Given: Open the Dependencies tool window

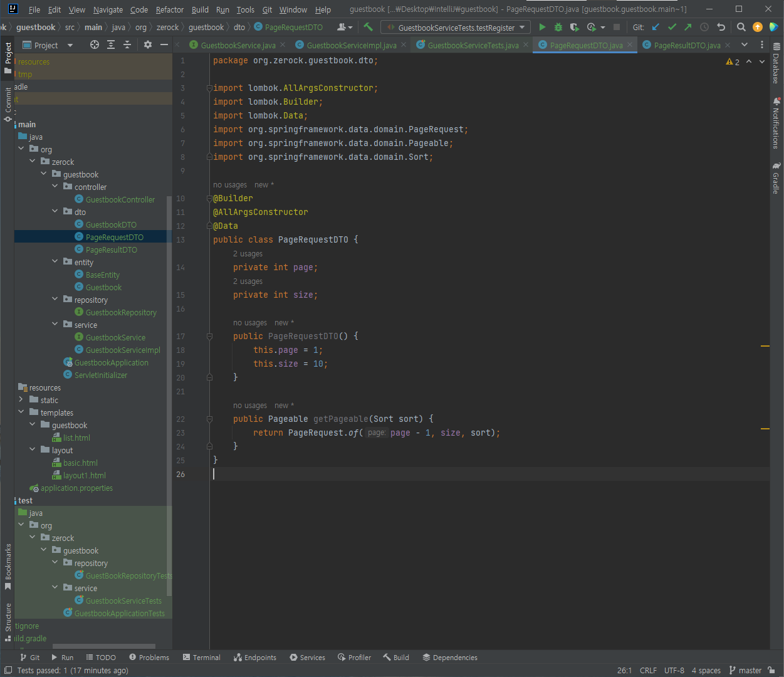Looking at the screenshot, I should pos(450,658).
